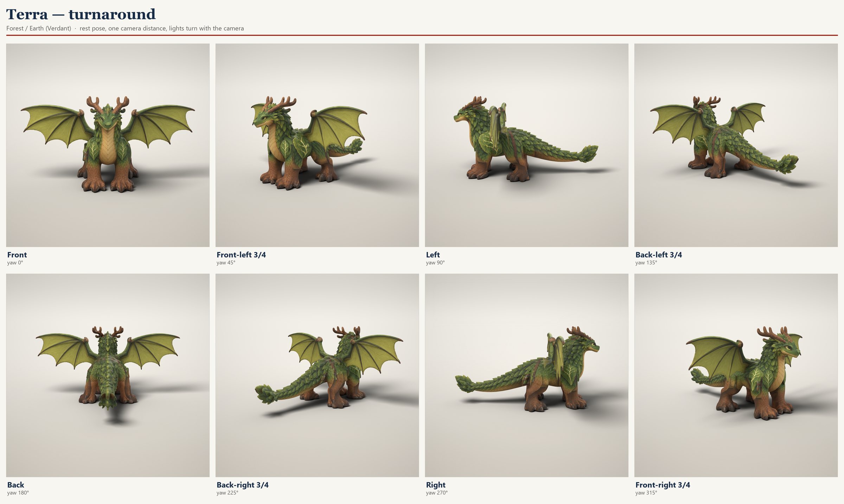Image resolution: width=844 pixels, height=504 pixels.
Task: Click the 'Right' caption label
Action: pos(436,485)
